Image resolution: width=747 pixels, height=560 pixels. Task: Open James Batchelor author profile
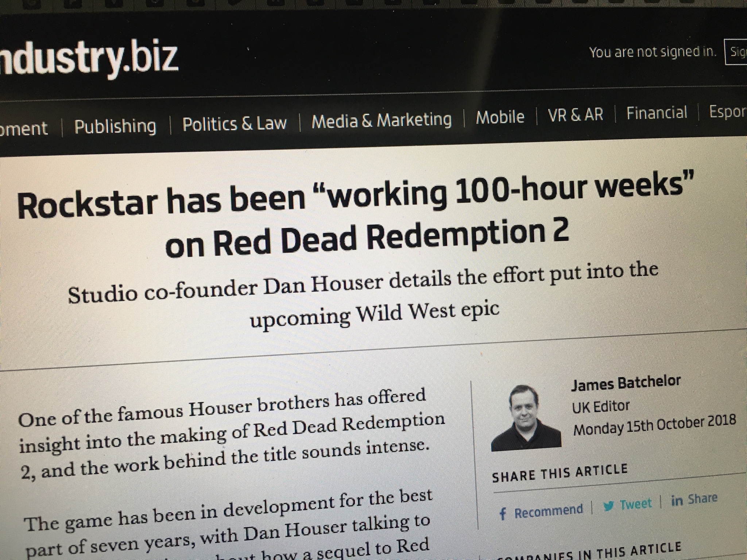pos(626,382)
